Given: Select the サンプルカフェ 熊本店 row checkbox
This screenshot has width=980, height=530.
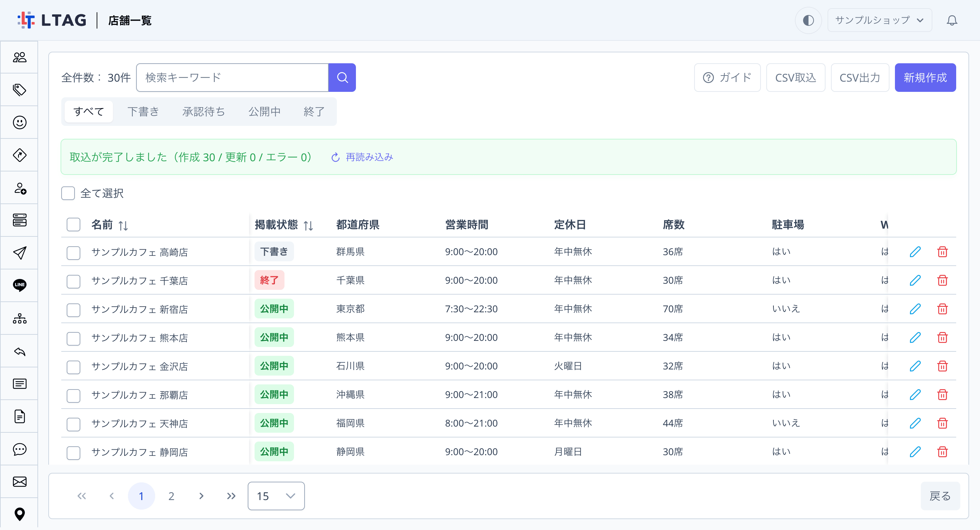Looking at the screenshot, I should click(x=73, y=338).
